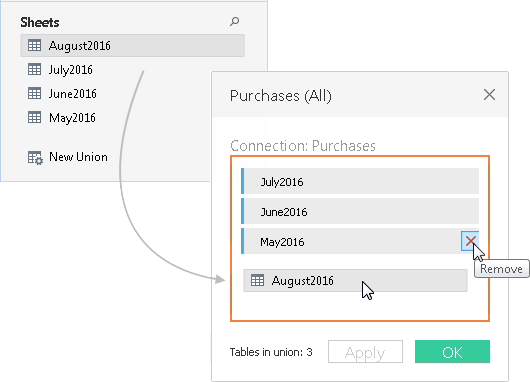Click the August2016 item being dropped into union

(355, 280)
